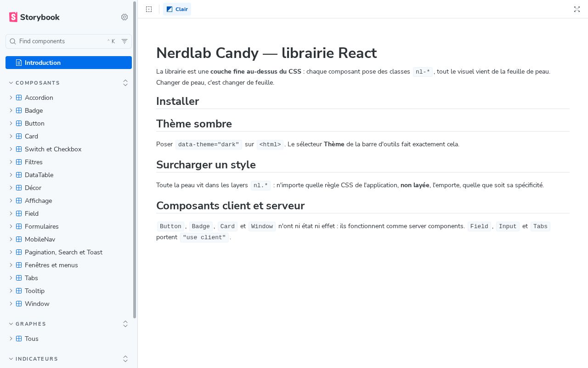Screen dimensions: 588x368
Task: Expand the Accordion component chevron
Action: (x=11, y=98)
